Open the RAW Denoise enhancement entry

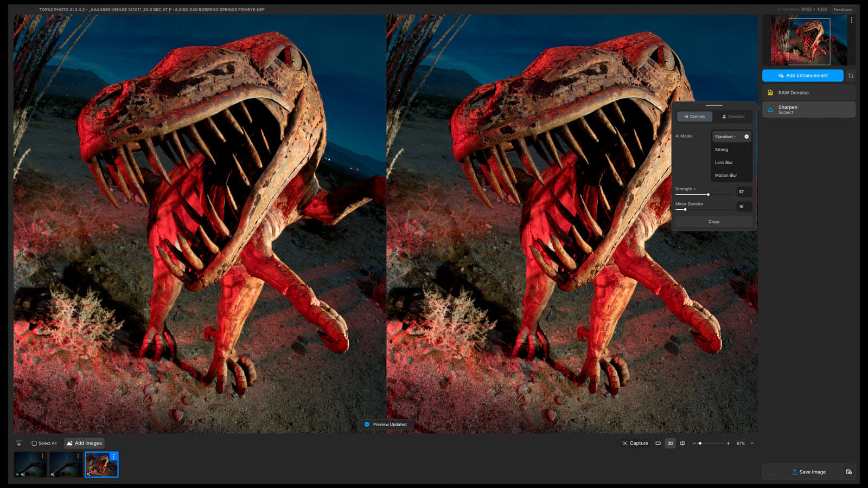[808, 93]
